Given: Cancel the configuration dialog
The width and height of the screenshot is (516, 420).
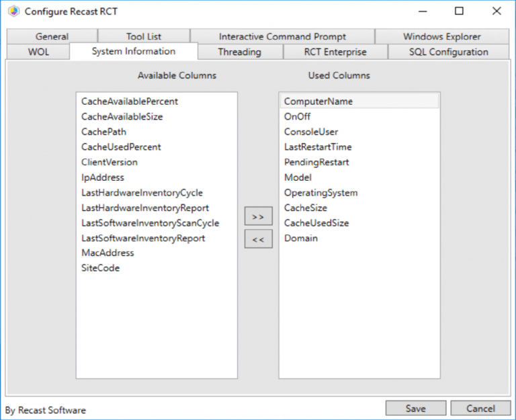Looking at the screenshot, I should click(480, 408).
